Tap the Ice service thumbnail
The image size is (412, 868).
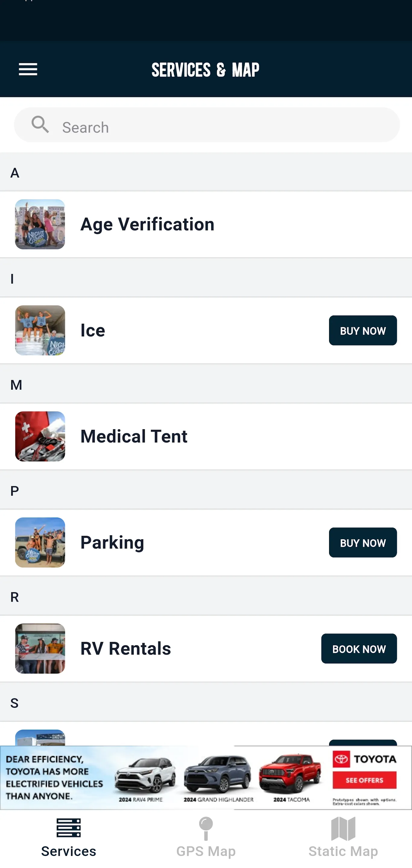point(40,330)
